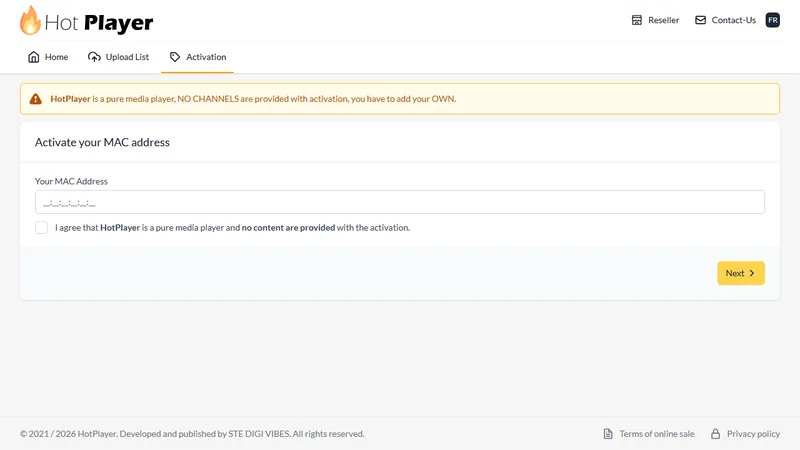The height and width of the screenshot is (450, 800).
Task: Click the 'Your MAC Address' label
Action: point(71,181)
